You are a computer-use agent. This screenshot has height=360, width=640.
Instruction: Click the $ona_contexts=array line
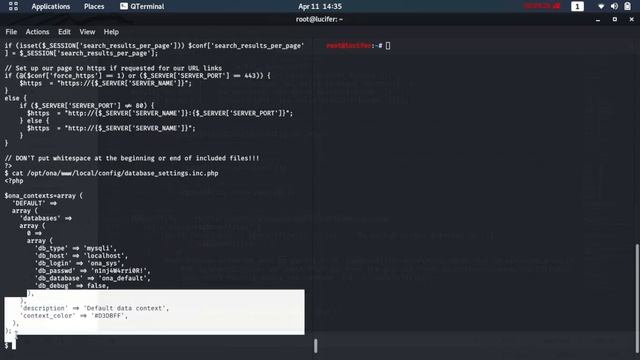coord(43,196)
